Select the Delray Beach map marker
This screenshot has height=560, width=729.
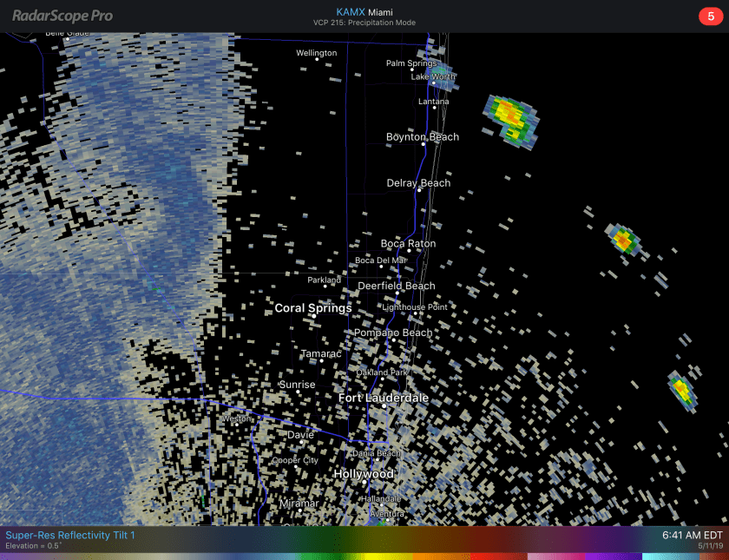click(x=418, y=191)
